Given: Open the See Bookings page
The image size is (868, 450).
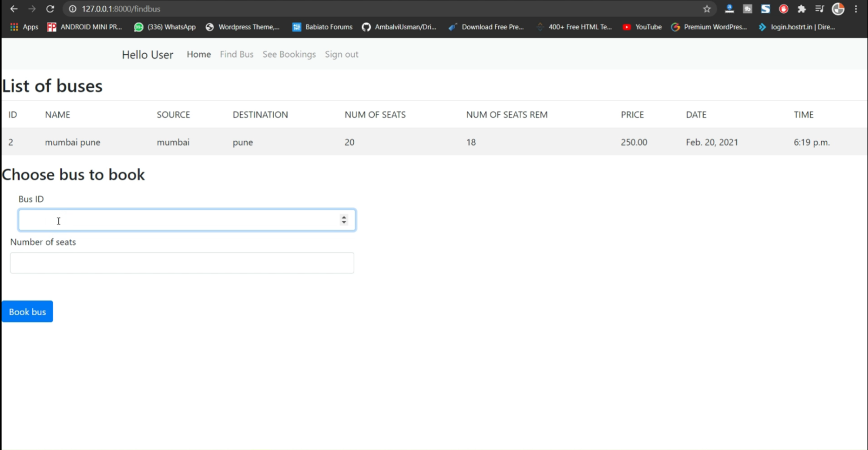Looking at the screenshot, I should coord(289,54).
